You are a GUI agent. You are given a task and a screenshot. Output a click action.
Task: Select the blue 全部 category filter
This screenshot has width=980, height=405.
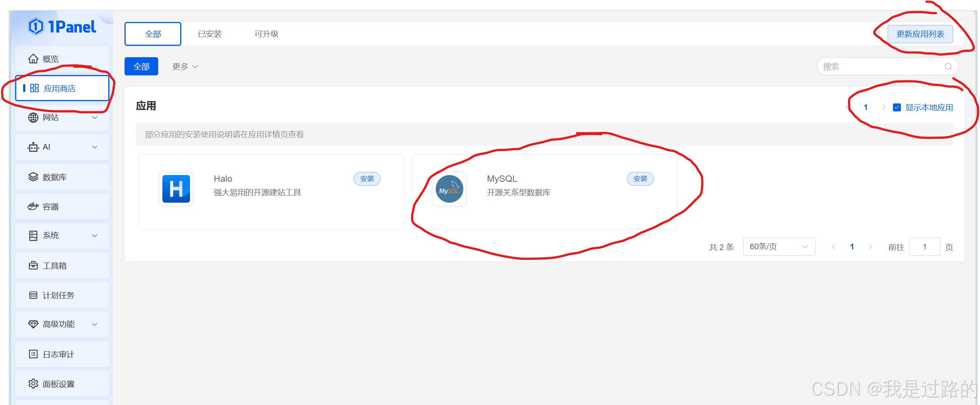pos(141,67)
